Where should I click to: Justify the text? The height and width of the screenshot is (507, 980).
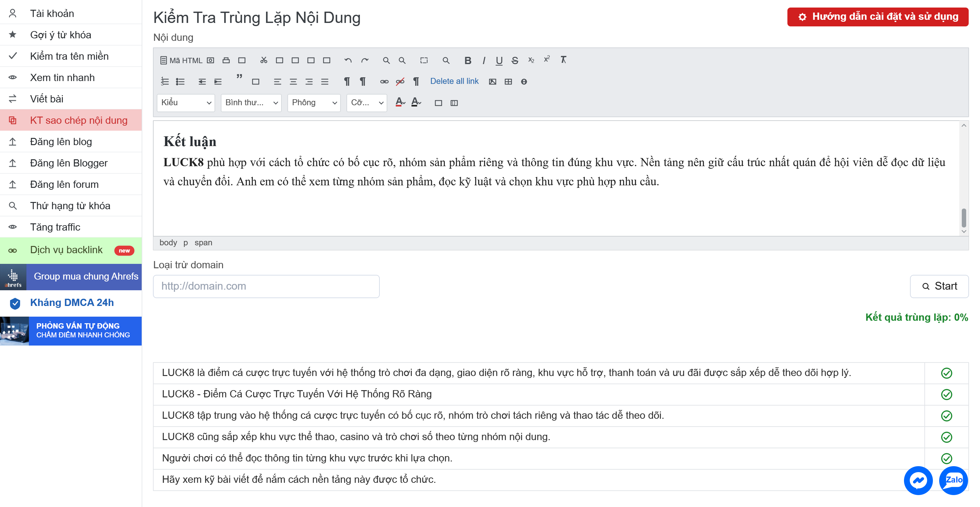[324, 81]
